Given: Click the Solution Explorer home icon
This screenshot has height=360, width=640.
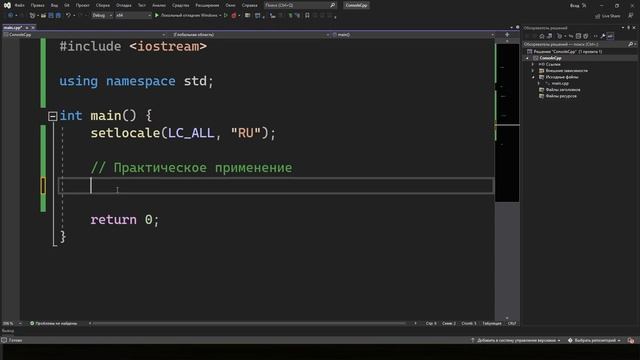Looking at the screenshot, I should tap(542, 36).
